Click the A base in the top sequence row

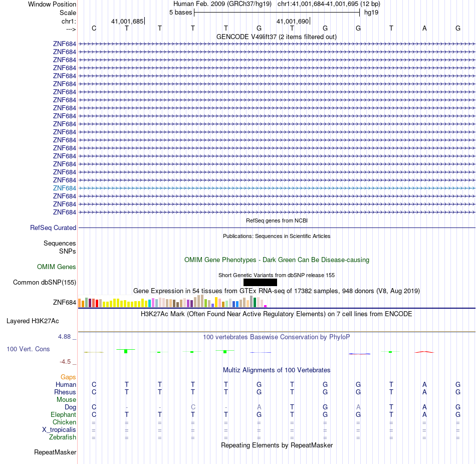tap(424, 28)
